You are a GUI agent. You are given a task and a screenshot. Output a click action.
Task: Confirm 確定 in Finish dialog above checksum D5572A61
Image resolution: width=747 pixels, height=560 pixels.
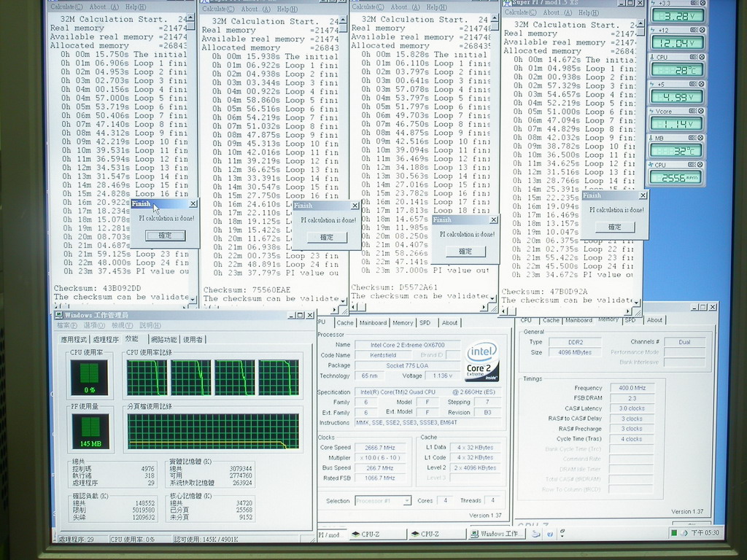[x=465, y=252]
